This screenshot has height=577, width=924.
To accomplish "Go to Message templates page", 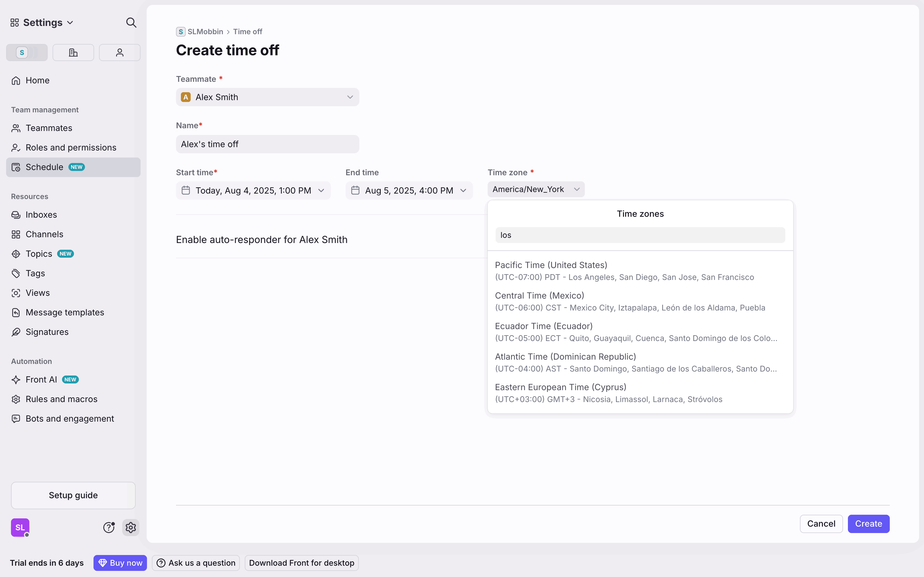I will 64,313.
